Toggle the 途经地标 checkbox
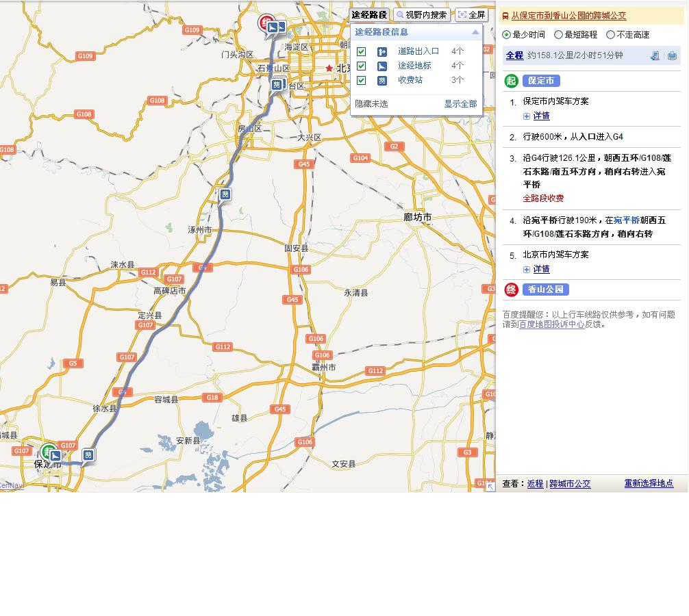The image size is (689, 616). pyautogui.click(x=361, y=66)
